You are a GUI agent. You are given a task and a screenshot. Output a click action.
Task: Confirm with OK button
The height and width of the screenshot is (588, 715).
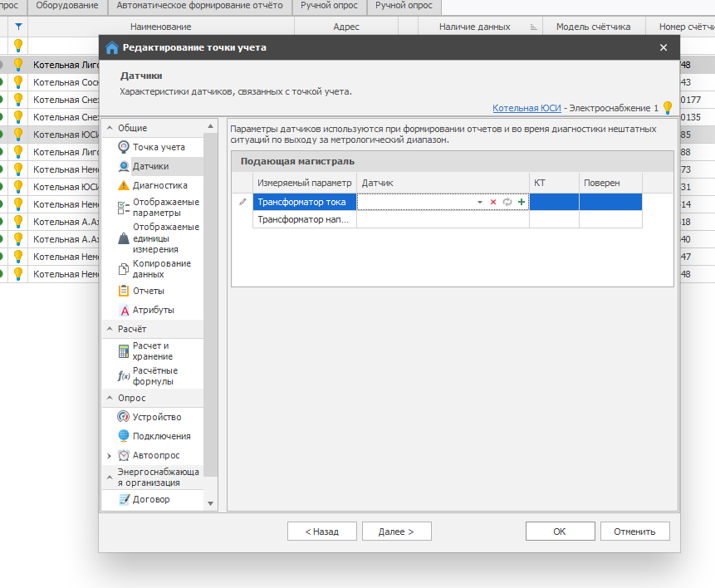pyautogui.click(x=560, y=532)
